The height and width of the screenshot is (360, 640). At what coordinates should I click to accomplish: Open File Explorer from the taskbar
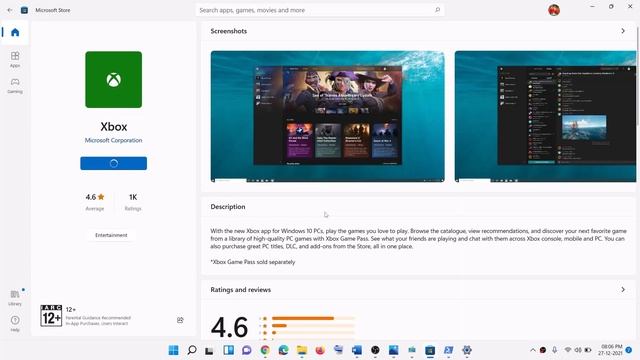tap(302, 350)
